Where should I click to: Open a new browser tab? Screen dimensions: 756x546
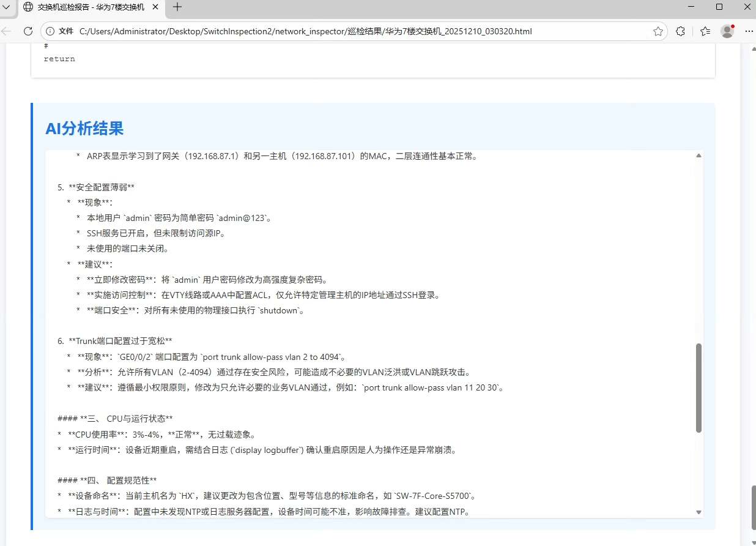(x=177, y=7)
